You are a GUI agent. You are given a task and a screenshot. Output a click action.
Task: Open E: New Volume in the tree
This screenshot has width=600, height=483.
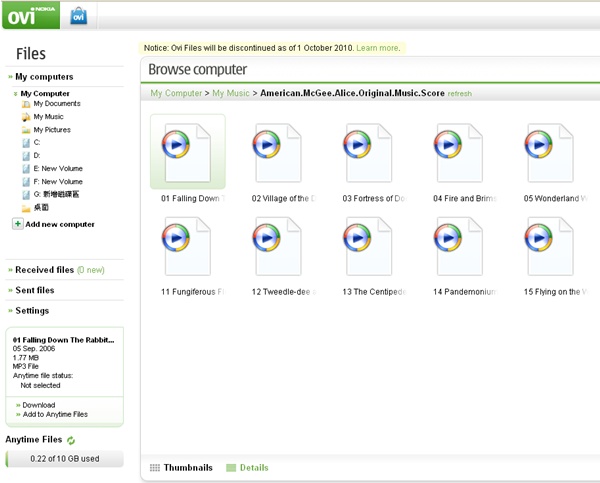(x=58, y=168)
